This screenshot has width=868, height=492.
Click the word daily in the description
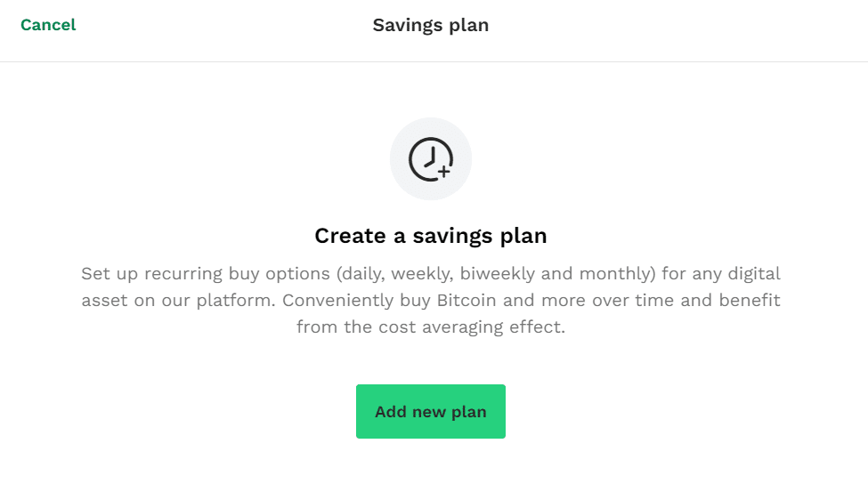(x=363, y=274)
